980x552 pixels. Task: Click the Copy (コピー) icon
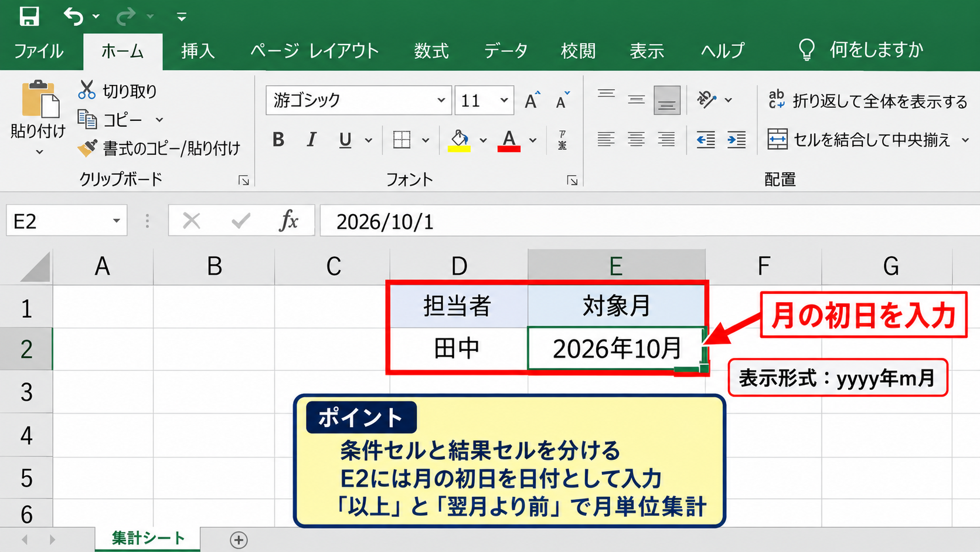click(x=87, y=119)
